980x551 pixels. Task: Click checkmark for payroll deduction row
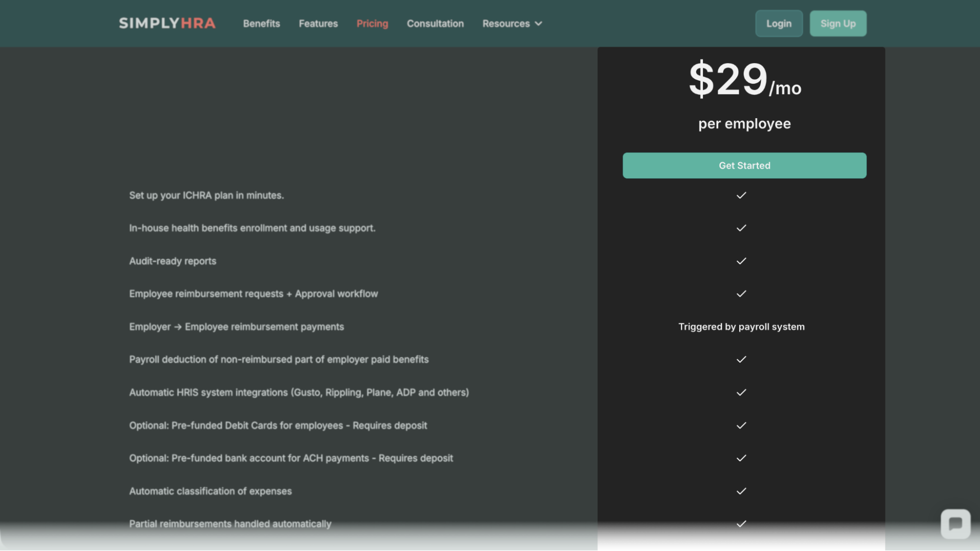pos(741,359)
